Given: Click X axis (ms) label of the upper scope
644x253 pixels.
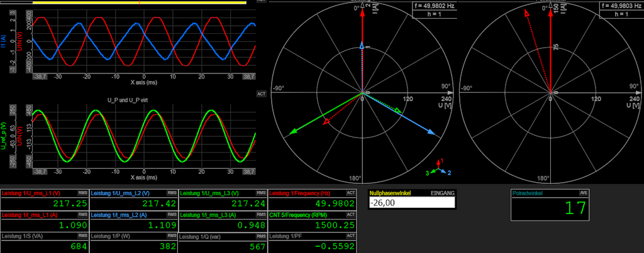Looking at the screenshot, I should [x=144, y=83].
